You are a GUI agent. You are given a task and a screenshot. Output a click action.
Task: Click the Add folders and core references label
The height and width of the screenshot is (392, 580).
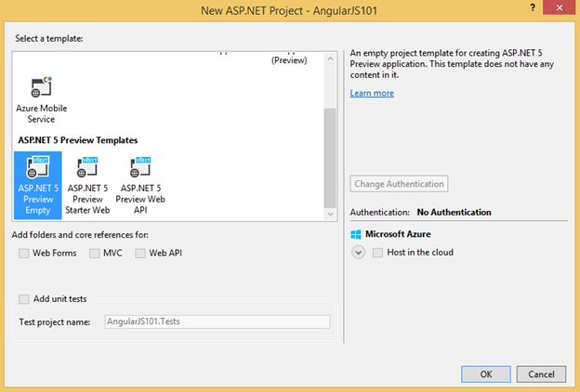(x=80, y=235)
